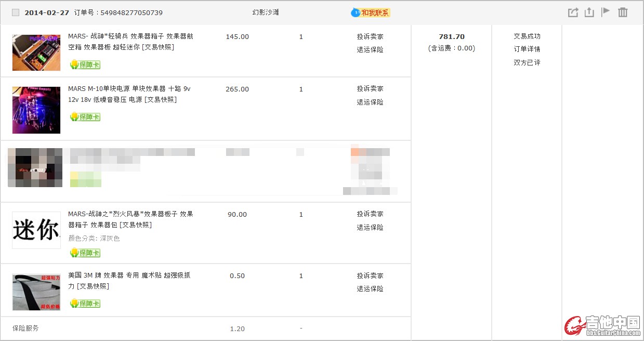Viewport: 644px width, 341px height.
Task: Click the price 145.00
Action: [x=238, y=37]
